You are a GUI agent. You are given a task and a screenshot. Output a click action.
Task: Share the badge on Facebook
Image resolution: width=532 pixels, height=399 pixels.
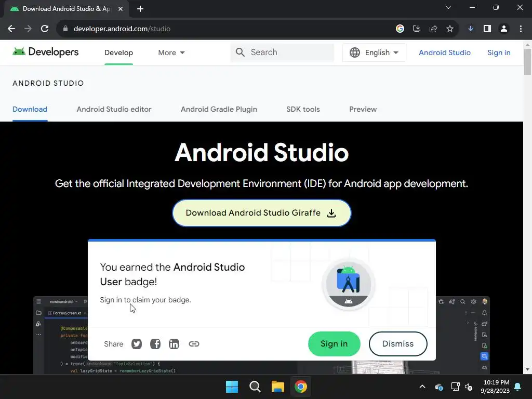tap(155, 344)
